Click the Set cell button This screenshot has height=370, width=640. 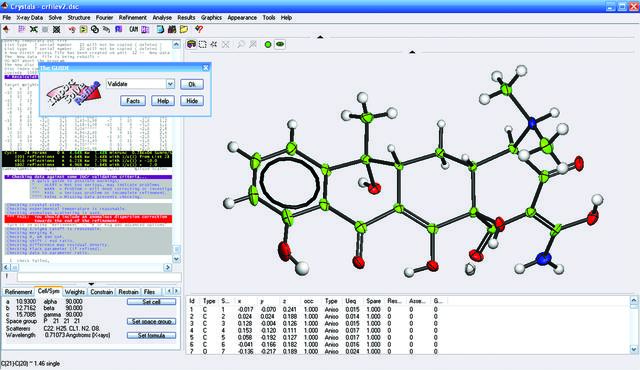pos(151,302)
